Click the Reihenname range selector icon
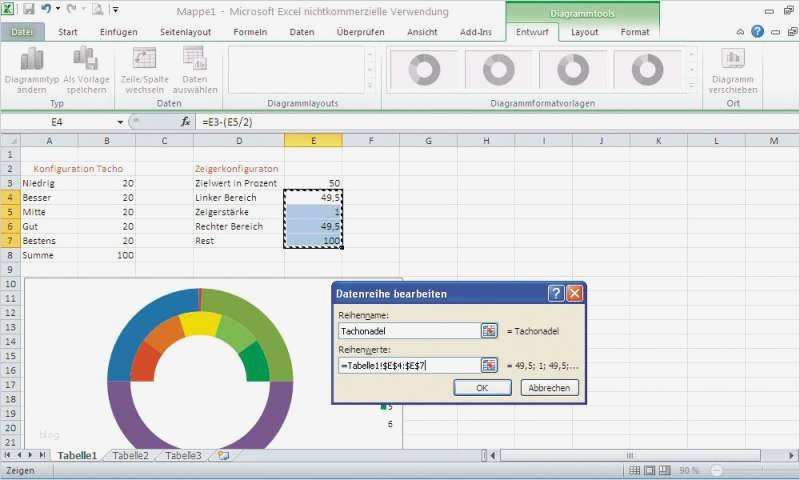Screen dimensions: 800x480 489,331
